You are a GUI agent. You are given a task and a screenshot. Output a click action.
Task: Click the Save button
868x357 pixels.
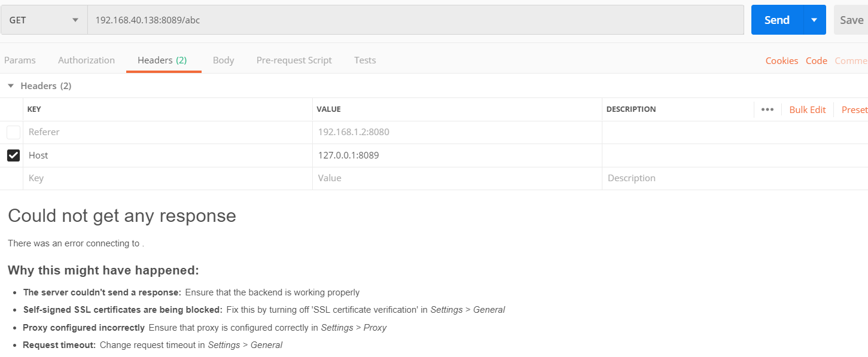851,20
